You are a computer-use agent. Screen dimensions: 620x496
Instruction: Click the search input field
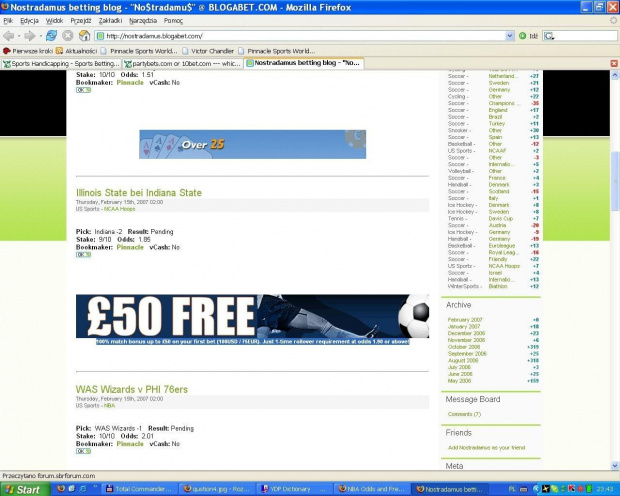585,36
